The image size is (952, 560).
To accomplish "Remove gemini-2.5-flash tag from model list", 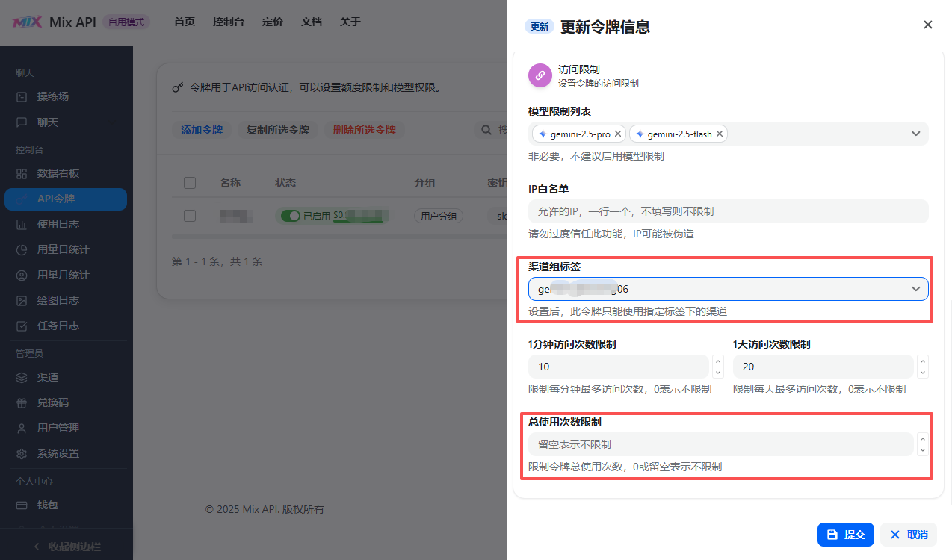I will [x=719, y=134].
